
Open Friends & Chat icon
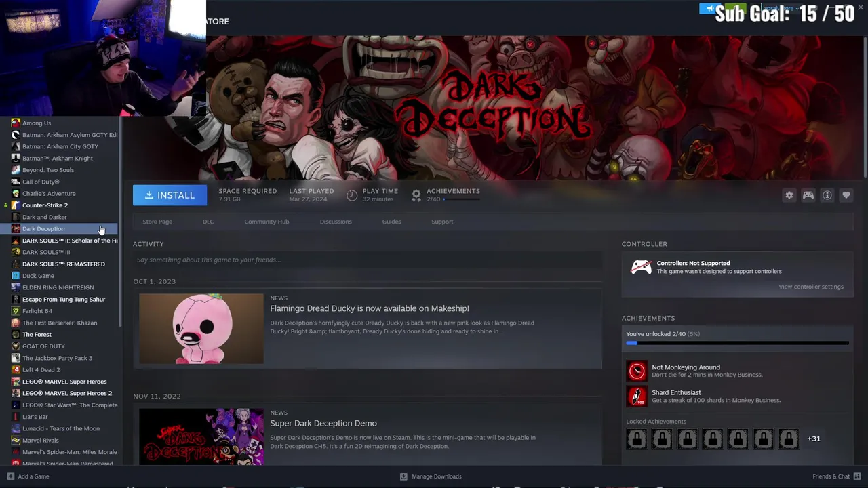[857, 476]
